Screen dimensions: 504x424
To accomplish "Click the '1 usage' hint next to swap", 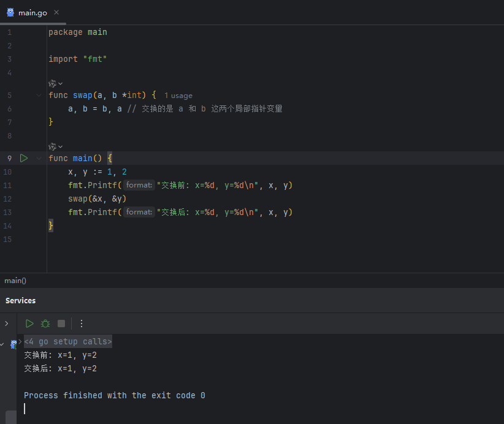I will coord(178,96).
